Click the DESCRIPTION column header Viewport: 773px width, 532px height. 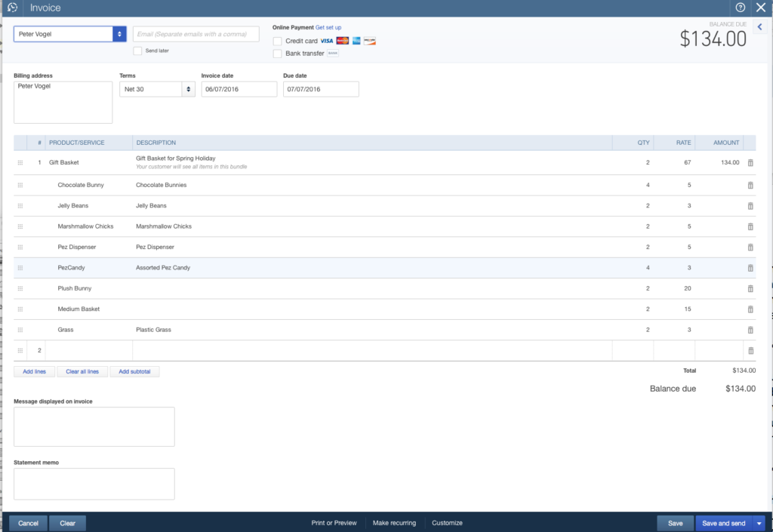tap(156, 143)
